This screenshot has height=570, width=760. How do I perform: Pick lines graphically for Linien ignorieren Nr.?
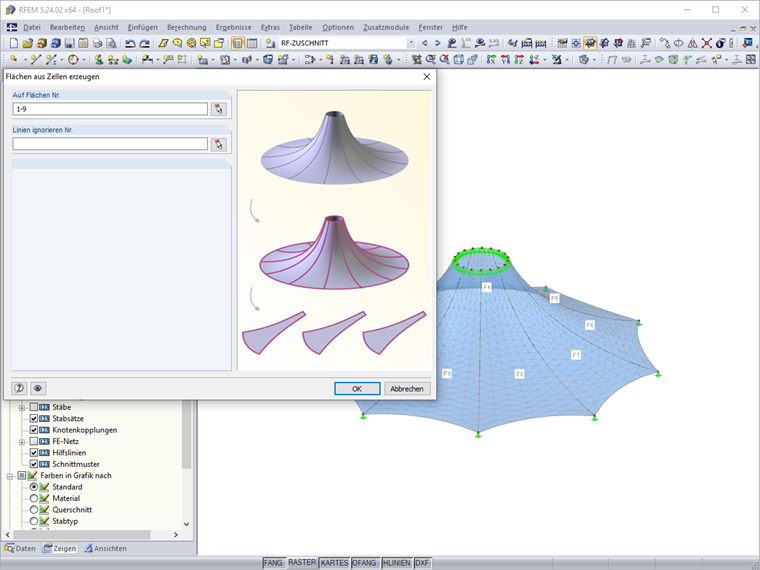pos(219,144)
